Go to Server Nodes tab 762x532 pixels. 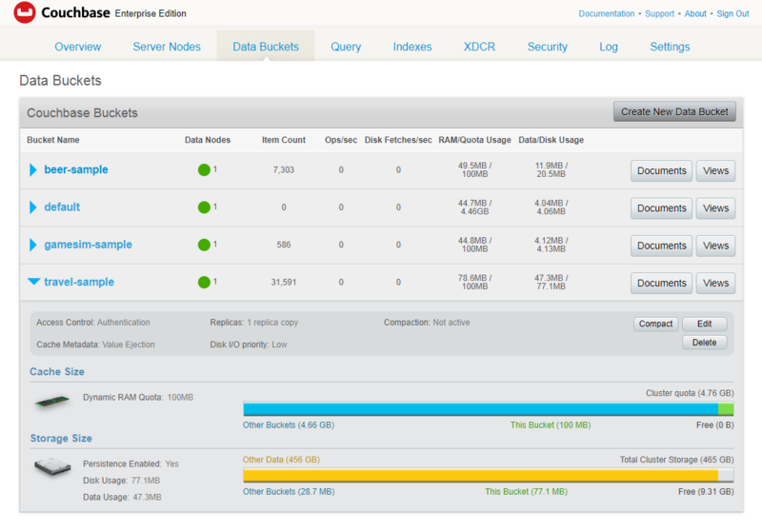tap(167, 47)
